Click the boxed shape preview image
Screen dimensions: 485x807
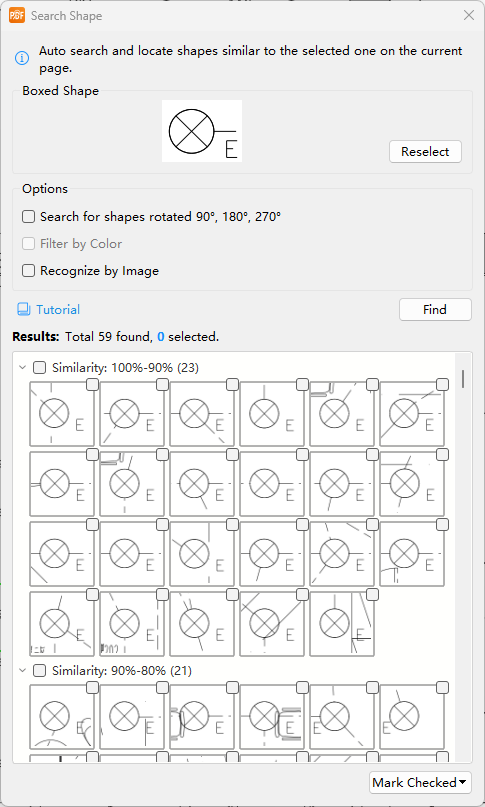tap(202, 131)
